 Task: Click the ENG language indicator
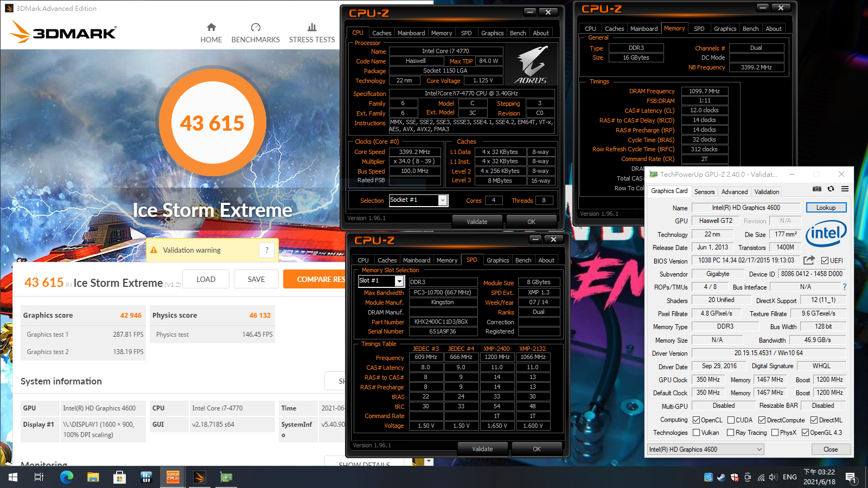pyautogui.click(x=790, y=477)
